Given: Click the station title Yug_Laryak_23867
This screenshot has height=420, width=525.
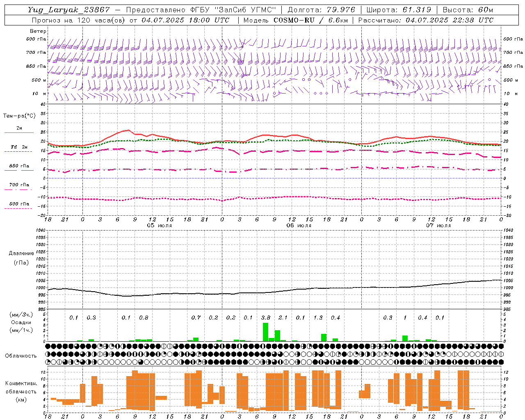Looking at the screenshot, I should click(69, 10).
